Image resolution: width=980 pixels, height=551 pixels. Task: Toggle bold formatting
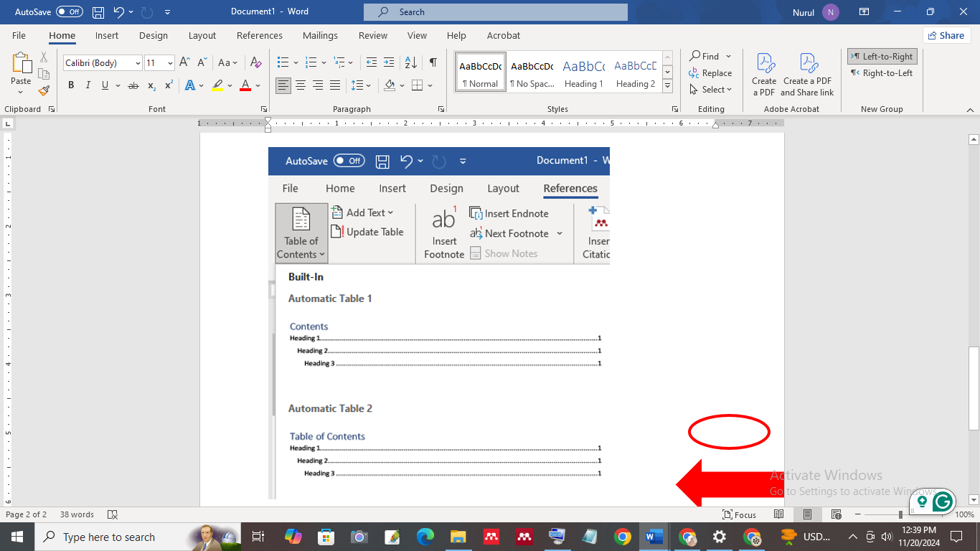71,85
